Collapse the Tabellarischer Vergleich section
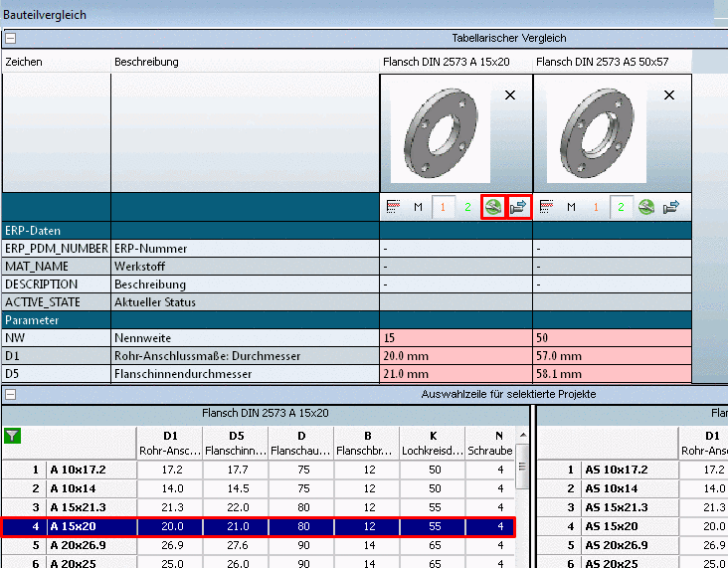This screenshot has height=568, width=728. point(11,39)
